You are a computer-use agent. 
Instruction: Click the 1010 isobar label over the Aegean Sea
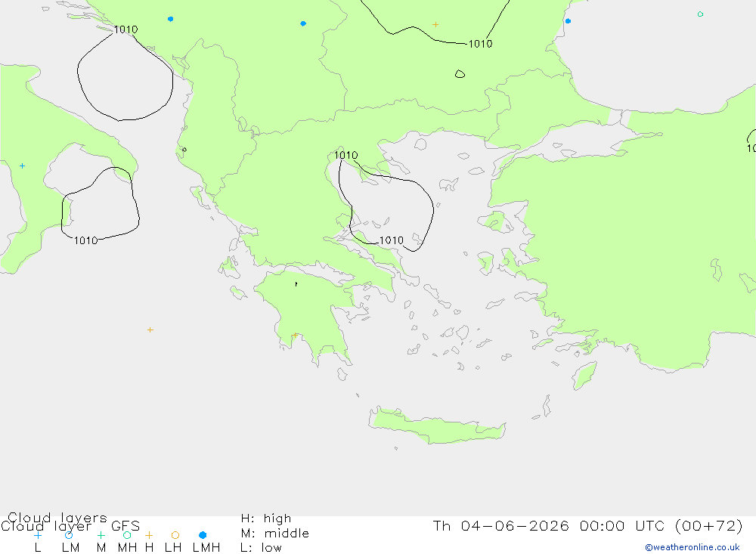[x=391, y=240]
